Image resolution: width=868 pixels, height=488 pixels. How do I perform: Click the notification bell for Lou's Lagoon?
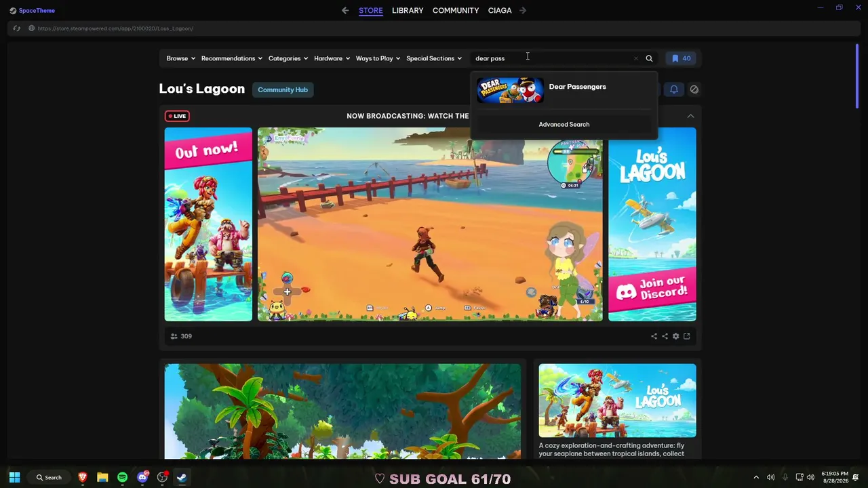[x=674, y=89]
